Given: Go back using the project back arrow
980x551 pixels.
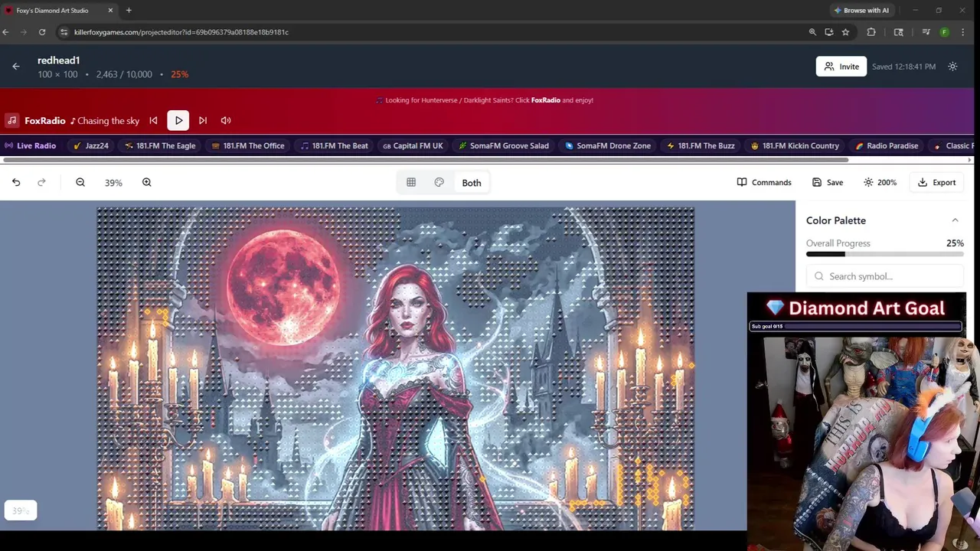Looking at the screenshot, I should tap(16, 67).
